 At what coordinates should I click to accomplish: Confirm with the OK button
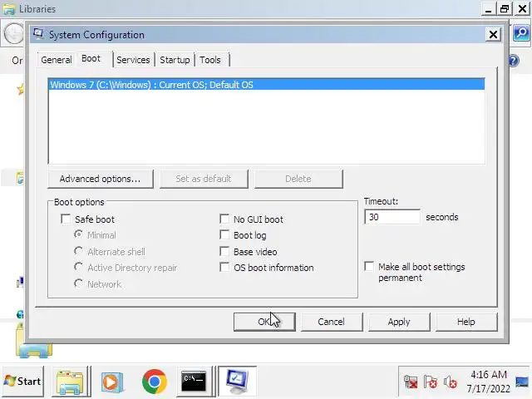[x=264, y=322]
